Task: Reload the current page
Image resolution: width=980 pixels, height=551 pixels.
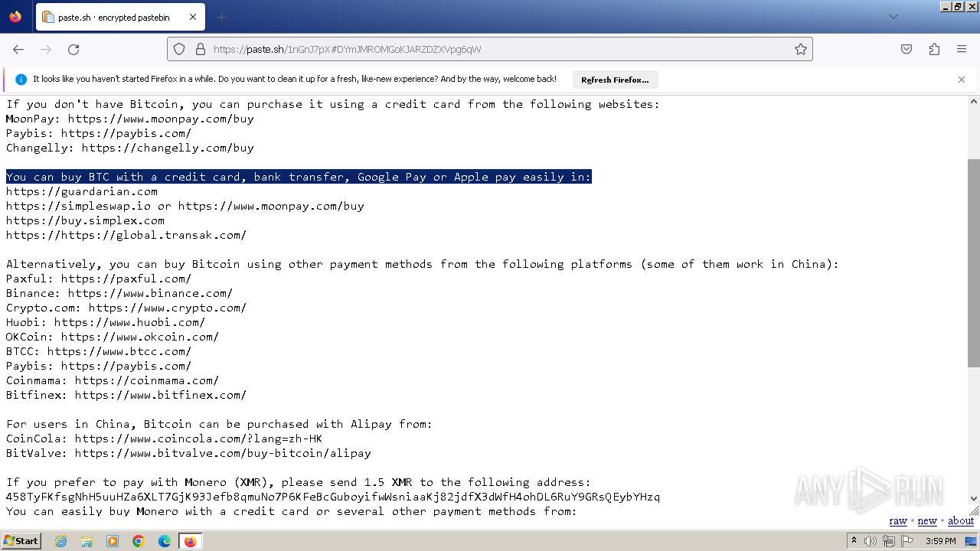Action: [x=73, y=49]
